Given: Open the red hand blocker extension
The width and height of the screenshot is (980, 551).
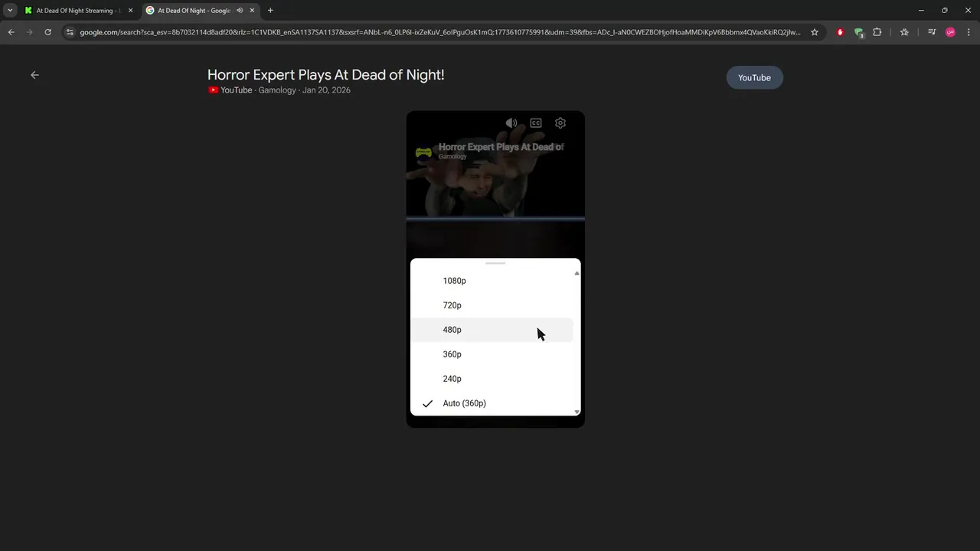Looking at the screenshot, I should click(x=841, y=32).
